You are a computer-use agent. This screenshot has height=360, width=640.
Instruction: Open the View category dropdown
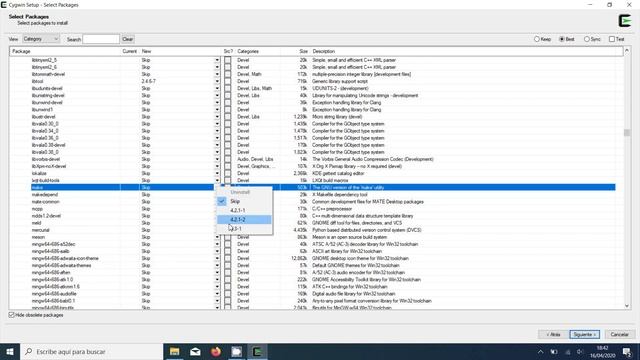(41, 39)
